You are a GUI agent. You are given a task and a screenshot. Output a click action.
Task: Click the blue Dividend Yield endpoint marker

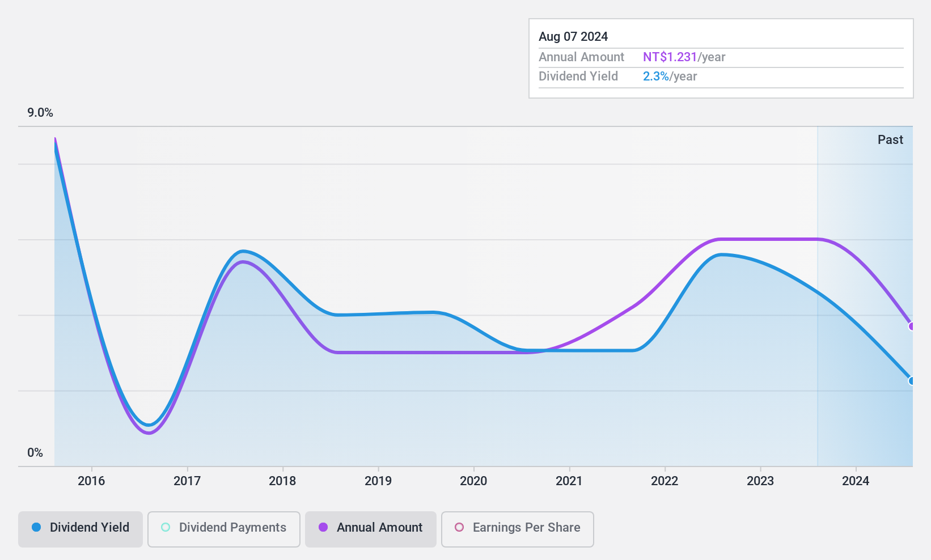(x=912, y=381)
